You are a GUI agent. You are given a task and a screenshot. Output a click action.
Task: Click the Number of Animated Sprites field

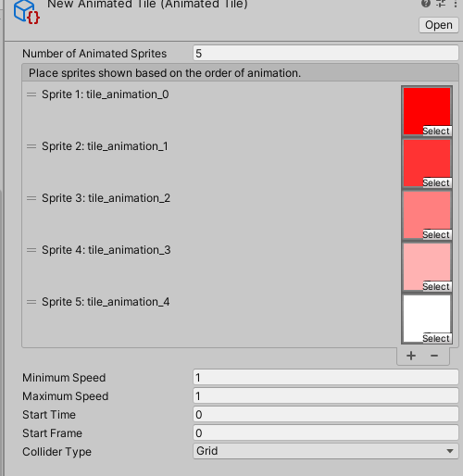click(326, 54)
